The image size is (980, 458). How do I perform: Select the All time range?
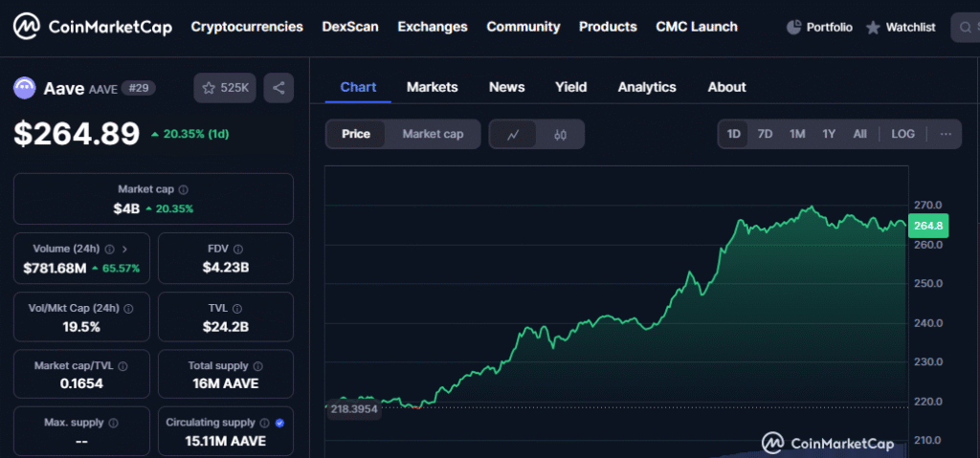pos(860,134)
